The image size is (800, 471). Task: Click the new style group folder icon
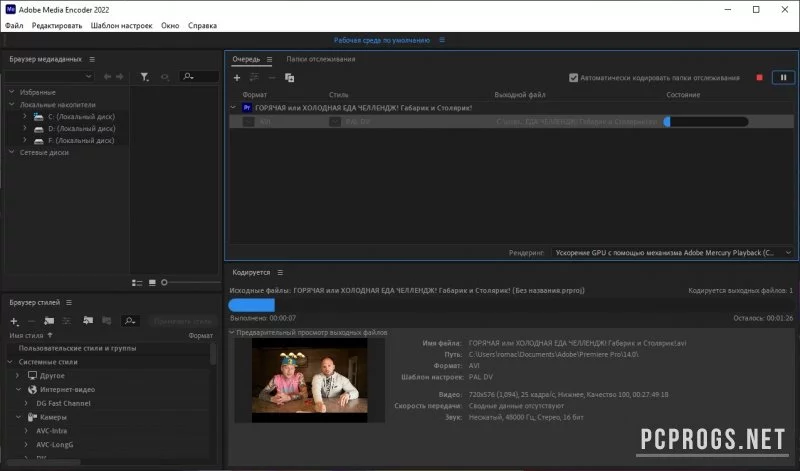[49, 321]
